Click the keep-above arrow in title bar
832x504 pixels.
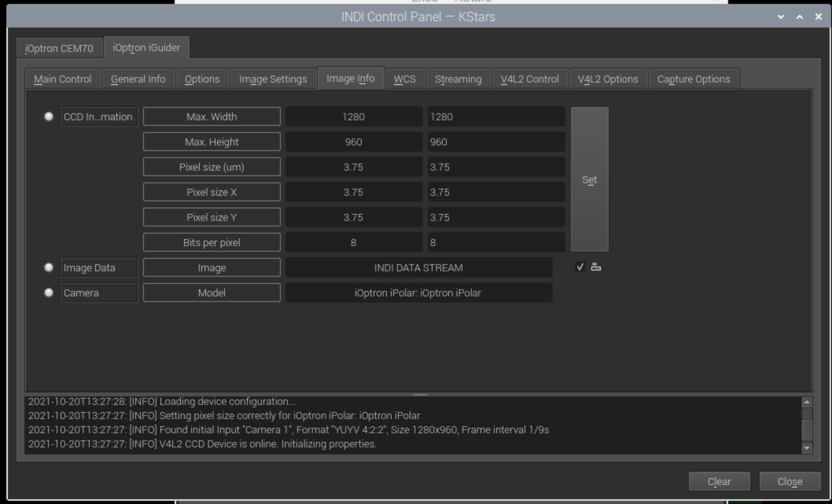(x=799, y=17)
